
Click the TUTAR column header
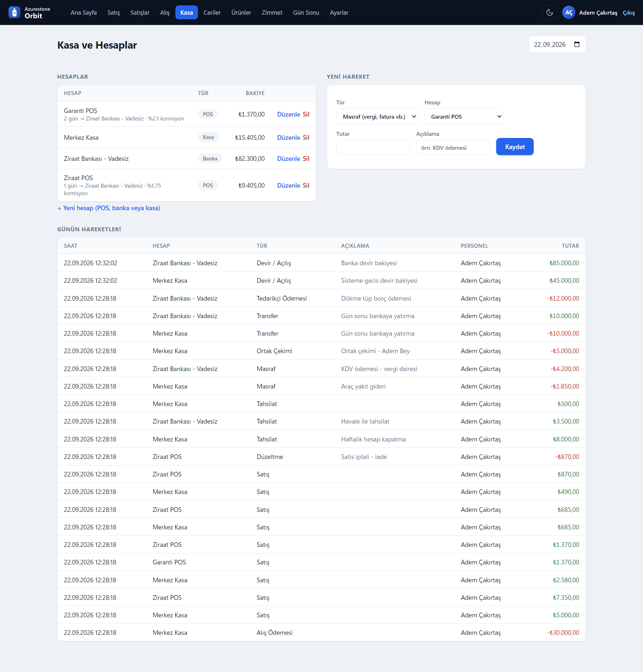(570, 246)
